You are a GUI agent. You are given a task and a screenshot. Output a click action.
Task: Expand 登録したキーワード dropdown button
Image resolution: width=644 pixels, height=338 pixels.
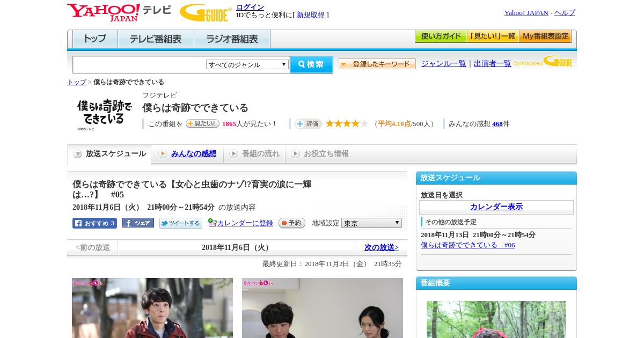pyautogui.click(x=377, y=64)
